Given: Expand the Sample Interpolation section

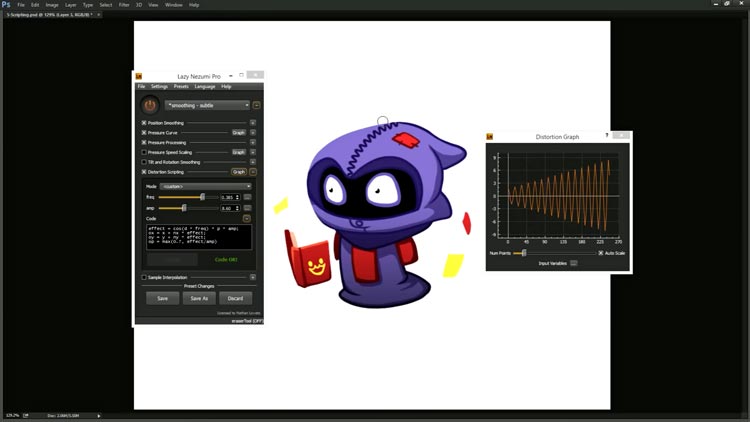Looking at the screenshot, I should (x=253, y=277).
